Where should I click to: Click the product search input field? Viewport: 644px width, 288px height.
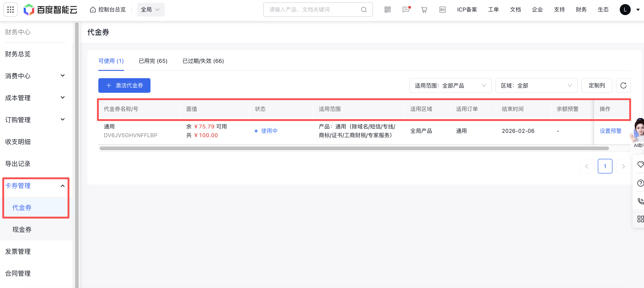[312, 10]
